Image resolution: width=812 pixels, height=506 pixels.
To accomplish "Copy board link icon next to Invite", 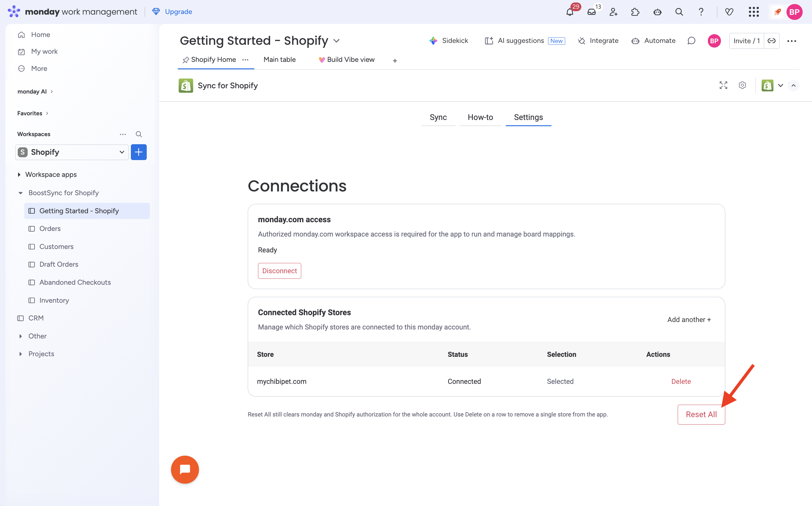I will tap(772, 41).
